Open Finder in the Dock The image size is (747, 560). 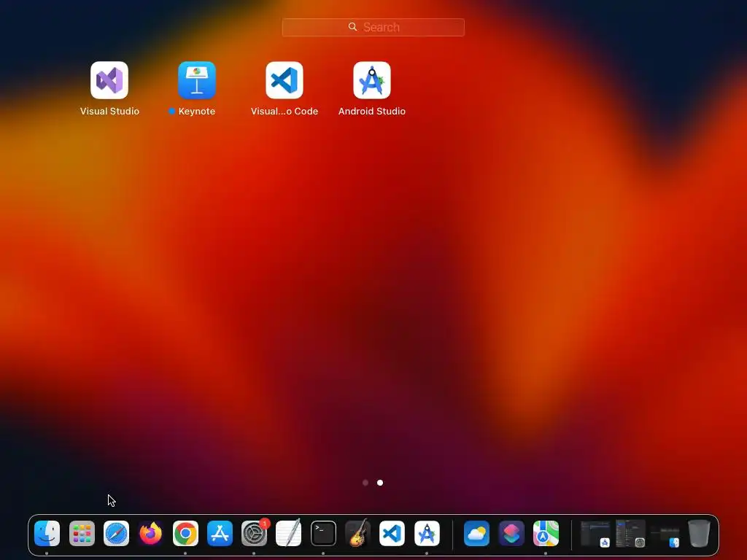coord(47,533)
